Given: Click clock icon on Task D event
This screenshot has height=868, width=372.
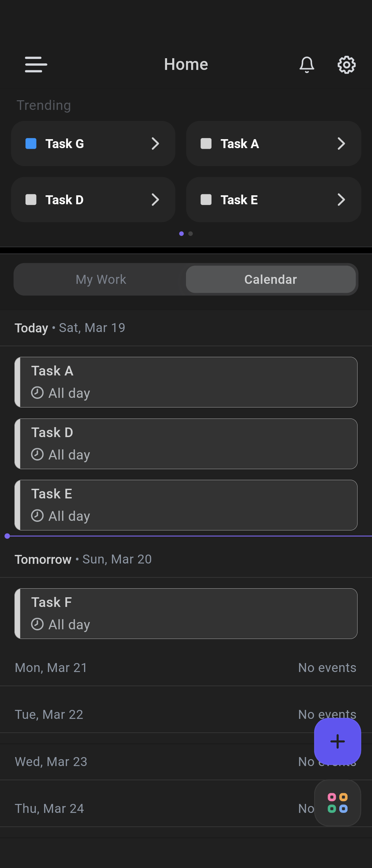Looking at the screenshot, I should tap(37, 454).
